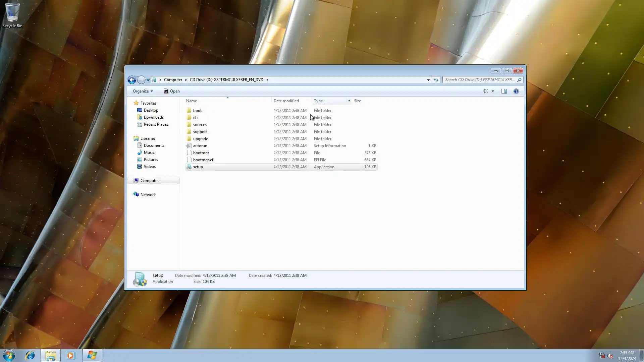Click the Refresh button beside address bar
Image resolution: width=644 pixels, height=362 pixels.
(x=436, y=80)
